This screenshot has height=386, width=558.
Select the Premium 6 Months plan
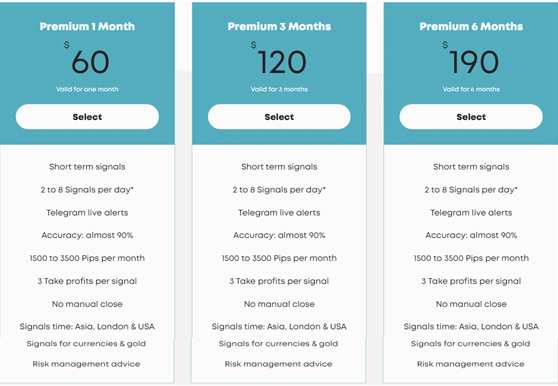point(471,117)
